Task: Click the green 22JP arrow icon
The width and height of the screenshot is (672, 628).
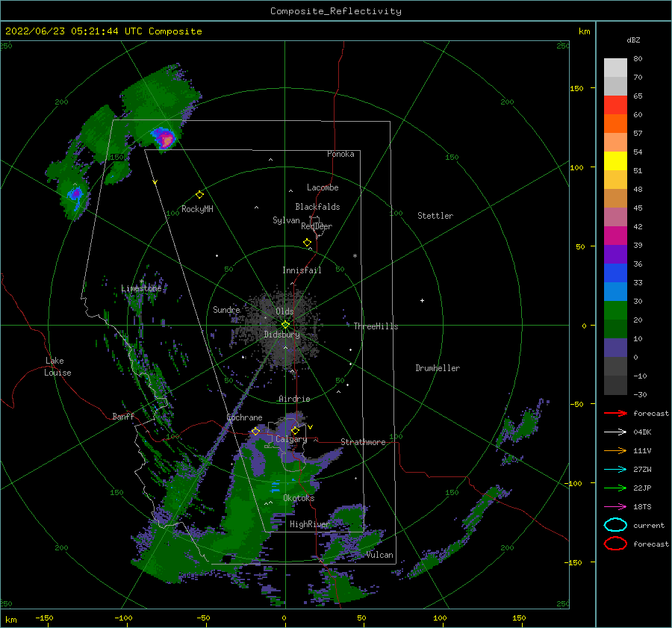Action: click(615, 488)
